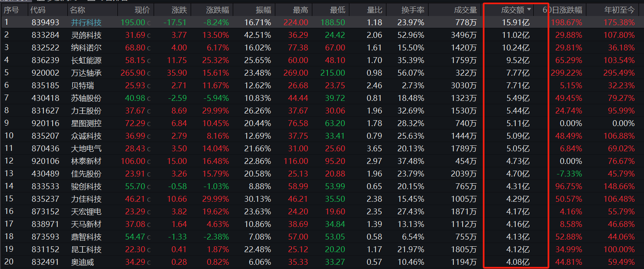Select the 众诚科技 entry
644x269 pixels.
(x=86, y=136)
